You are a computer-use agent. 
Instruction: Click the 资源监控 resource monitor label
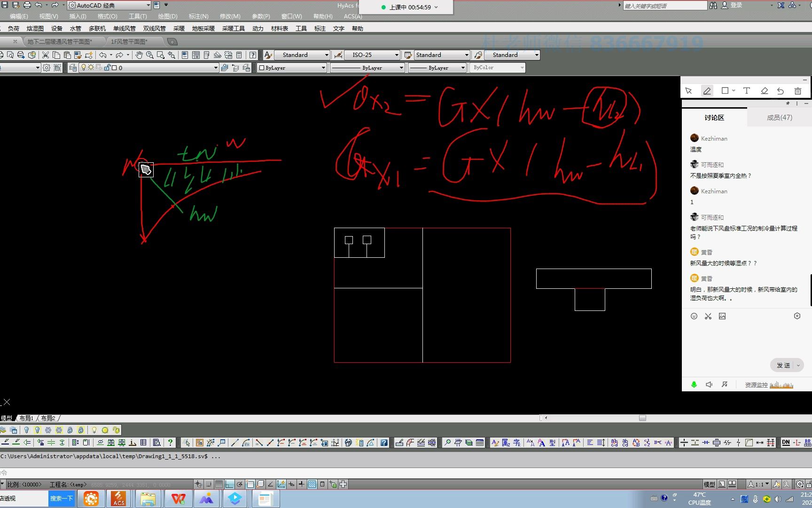(x=756, y=385)
